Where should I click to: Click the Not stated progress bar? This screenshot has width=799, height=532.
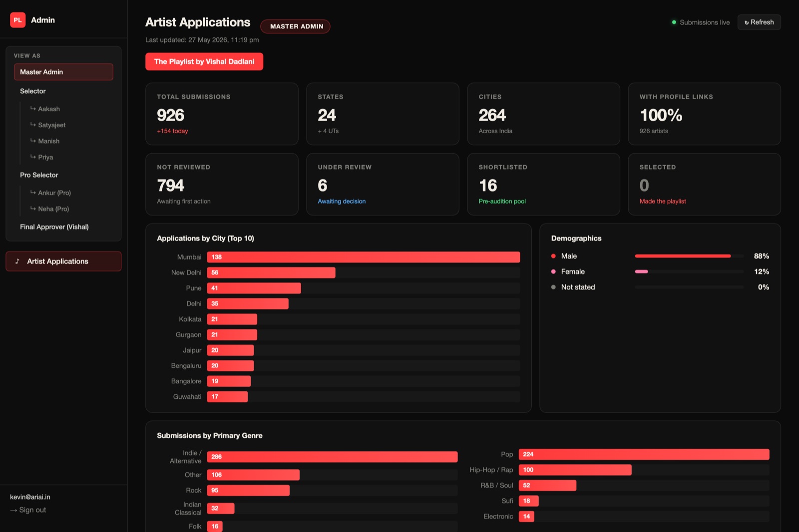tap(689, 287)
